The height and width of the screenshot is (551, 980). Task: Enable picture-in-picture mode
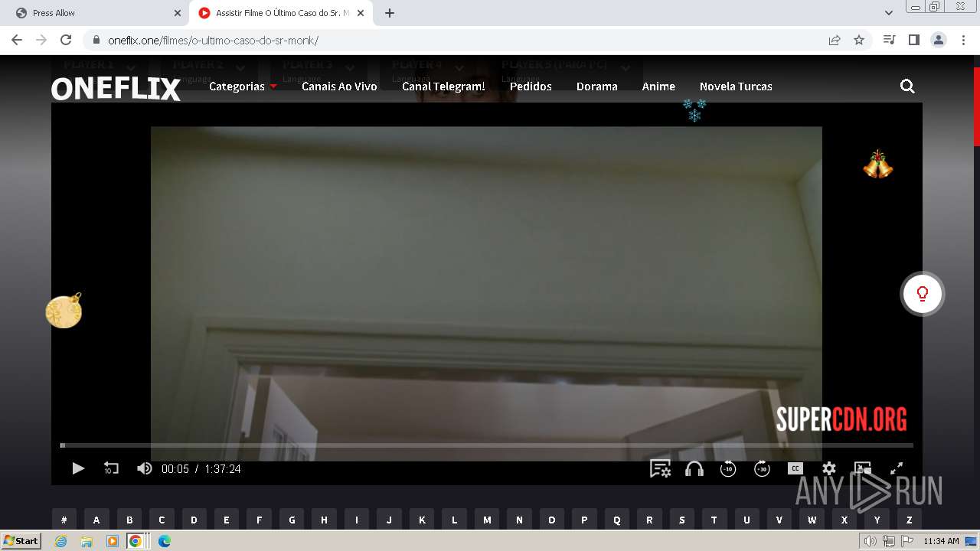(863, 468)
